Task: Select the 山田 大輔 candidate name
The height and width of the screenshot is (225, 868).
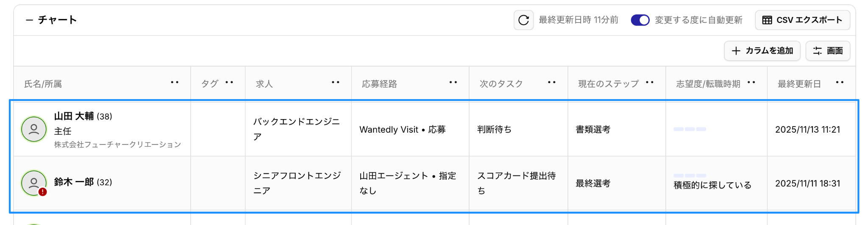Action: (x=74, y=116)
